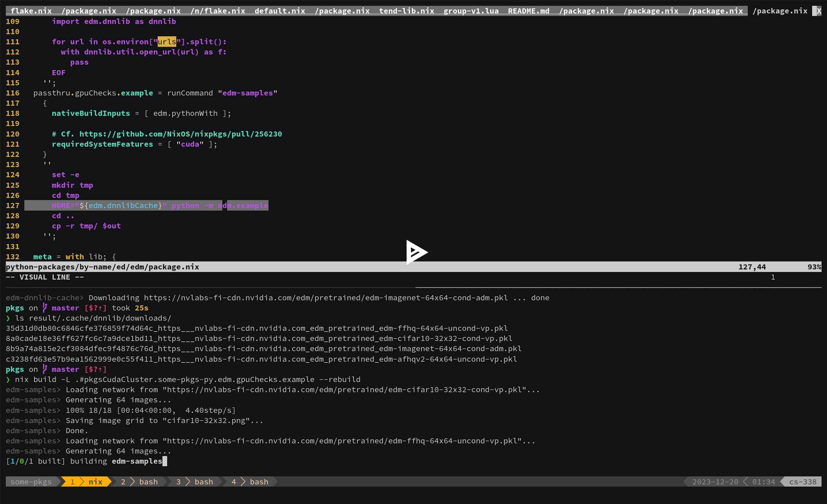Switch to the flake.nix vim tab
Viewport: 827px width, 504px height.
[31, 11]
